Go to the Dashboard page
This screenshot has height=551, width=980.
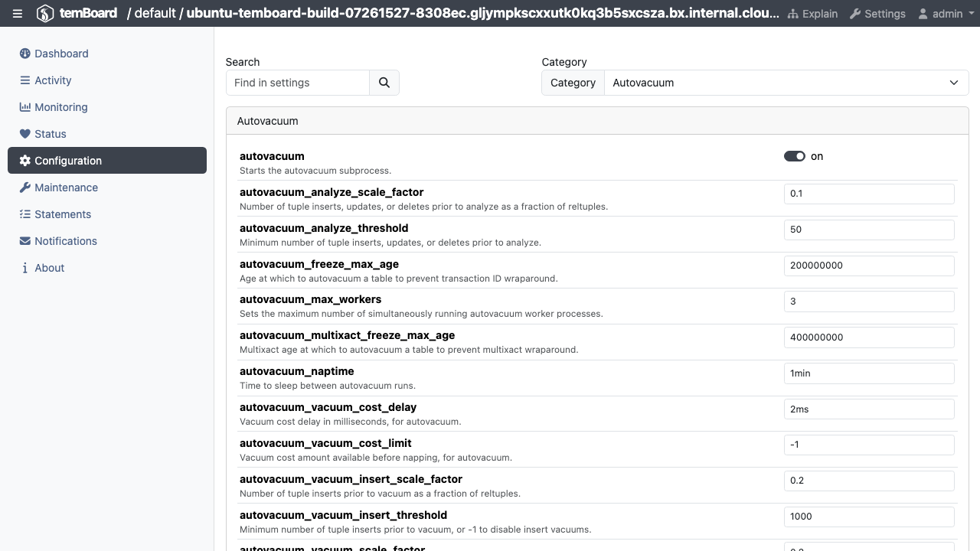coord(107,54)
